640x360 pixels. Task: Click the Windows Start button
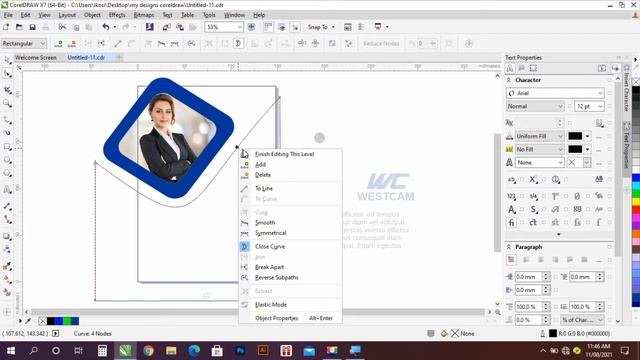point(11,350)
